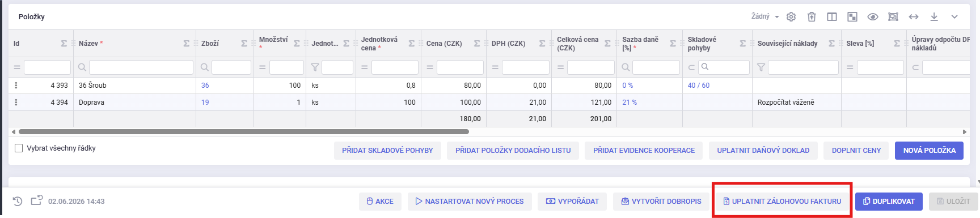
Task: Click Přidat evidence kooperace button
Action: [644, 151]
